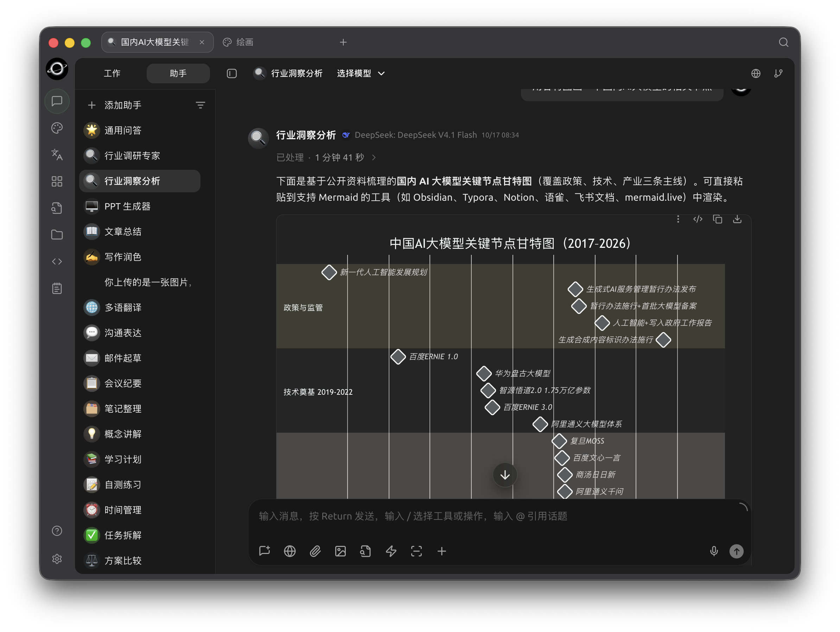Click the microphone voice input icon
This screenshot has height=632, width=840.
point(714,551)
